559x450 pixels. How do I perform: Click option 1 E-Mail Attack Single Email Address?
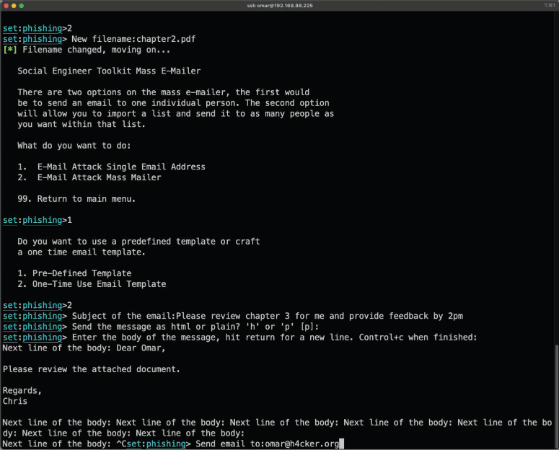[x=111, y=167]
